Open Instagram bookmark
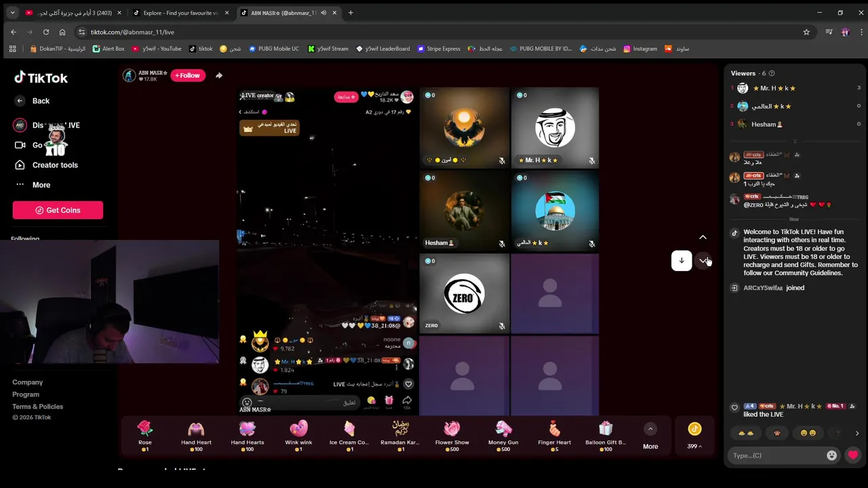The height and width of the screenshot is (488, 868). pyautogui.click(x=640, y=49)
